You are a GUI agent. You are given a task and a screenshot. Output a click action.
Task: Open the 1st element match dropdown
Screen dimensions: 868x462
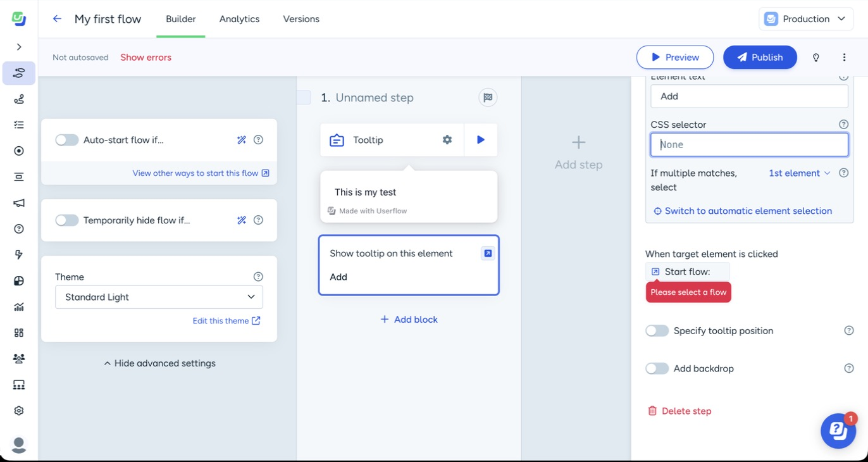pyautogui.click(x=799, y=173)
